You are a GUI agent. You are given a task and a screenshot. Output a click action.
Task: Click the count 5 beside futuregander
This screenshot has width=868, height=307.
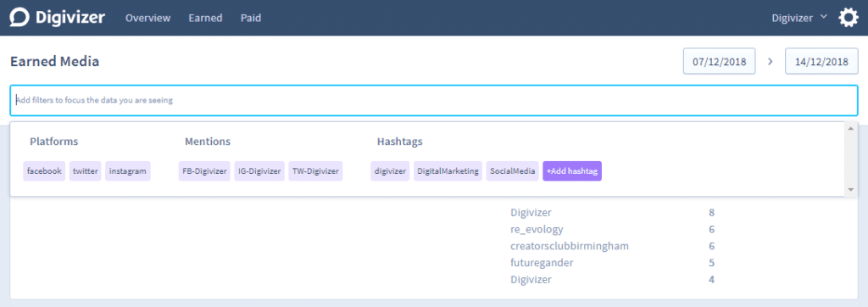click(x=711, y=263)
